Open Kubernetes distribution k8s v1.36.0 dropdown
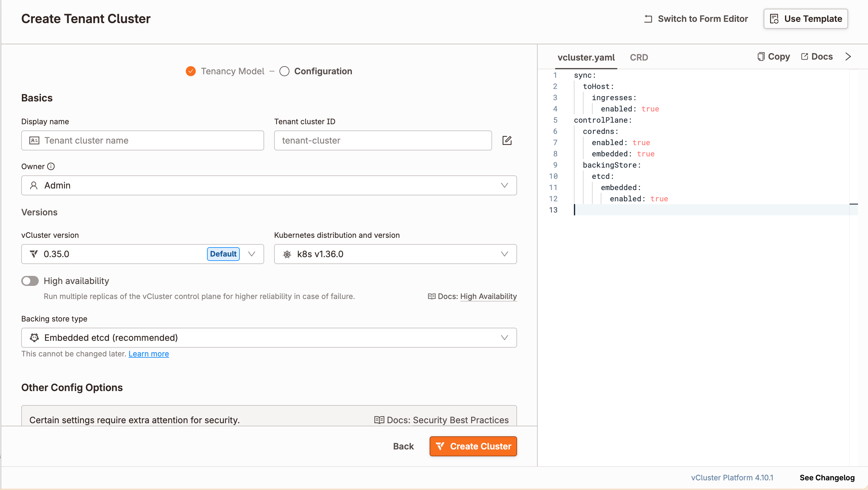 [x=395, y=254]
